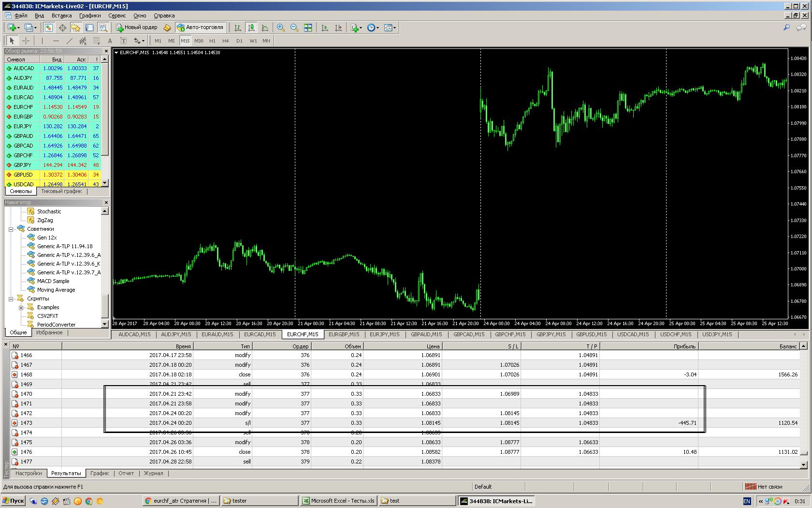Screen dimensions: 812x508
Task: Open the GBPUSD,M15 chart tab
Action: [x=591, y=334]
